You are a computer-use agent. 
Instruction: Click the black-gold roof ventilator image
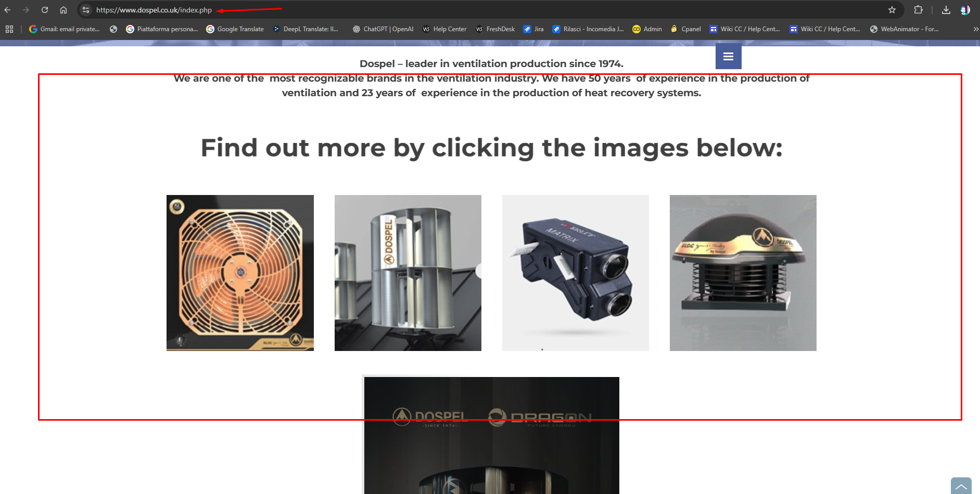pyautogui.click(x=743, y=273)
